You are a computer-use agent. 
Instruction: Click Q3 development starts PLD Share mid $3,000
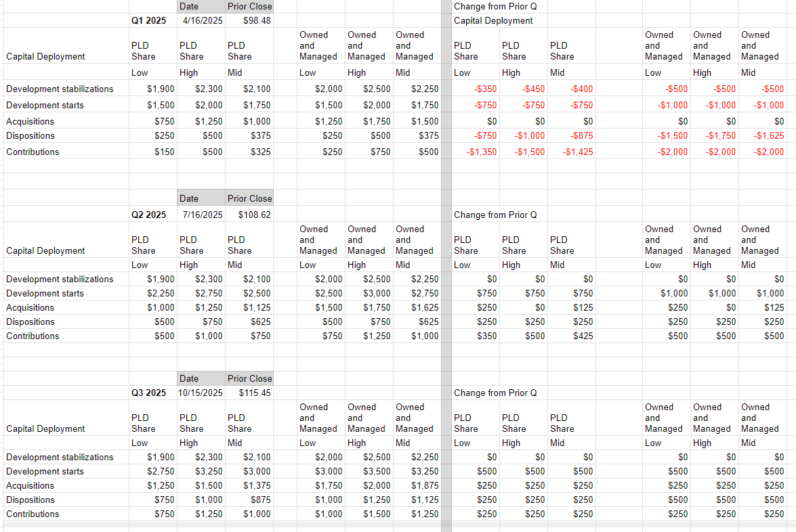click(x=249, y=472)
